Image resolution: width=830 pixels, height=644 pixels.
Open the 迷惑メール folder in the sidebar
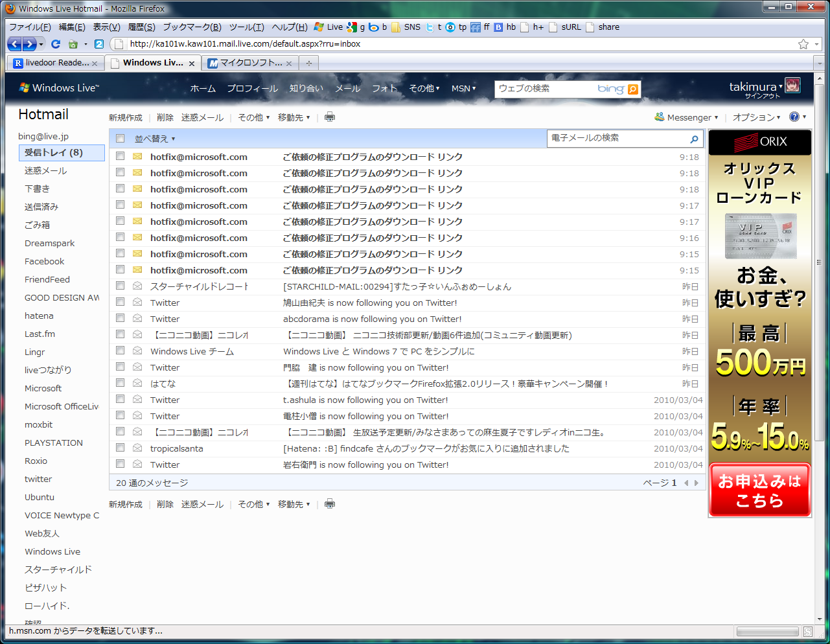click(x=45, y=170)
